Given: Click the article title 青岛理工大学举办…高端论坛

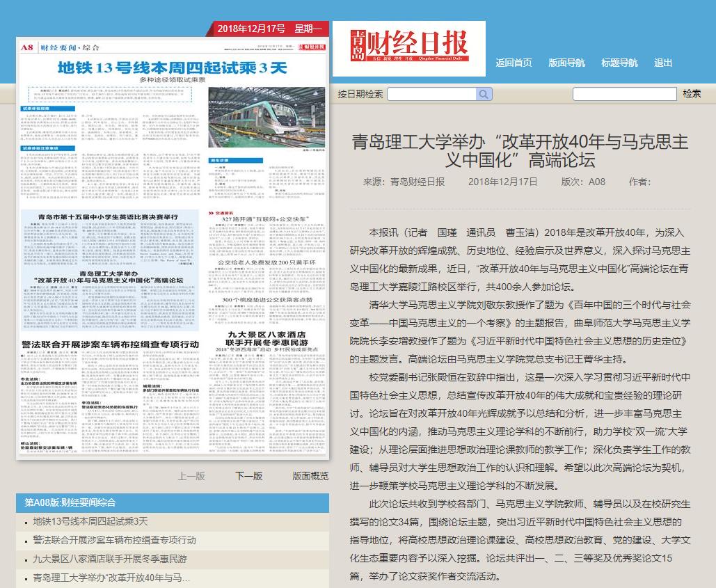Looking at the screenshot, I should pyautogui.click(x=520, y=151).
